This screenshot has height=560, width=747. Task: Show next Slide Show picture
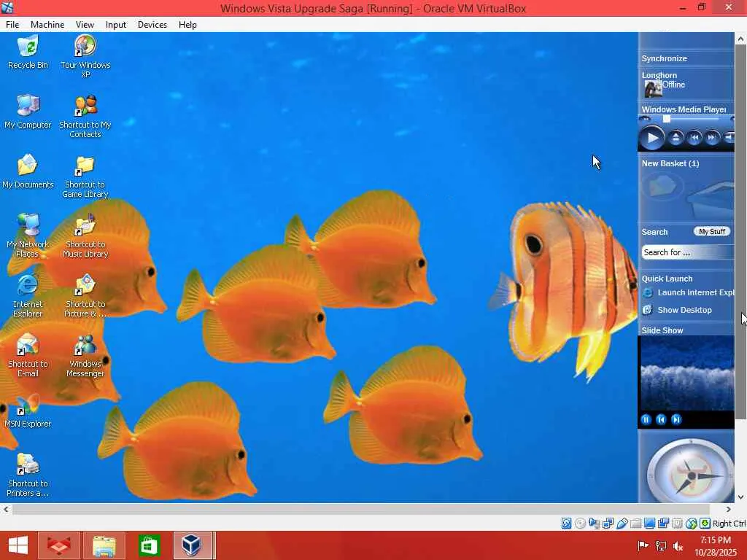676,419
